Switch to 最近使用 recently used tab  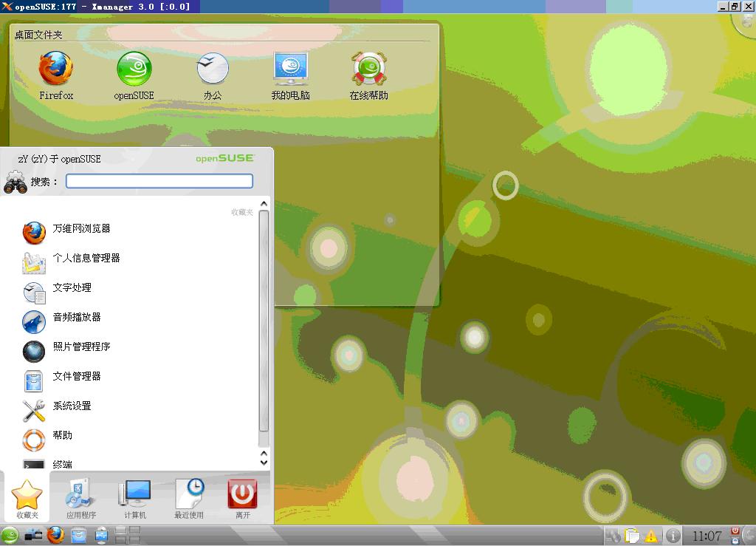(x=189, y=498)
